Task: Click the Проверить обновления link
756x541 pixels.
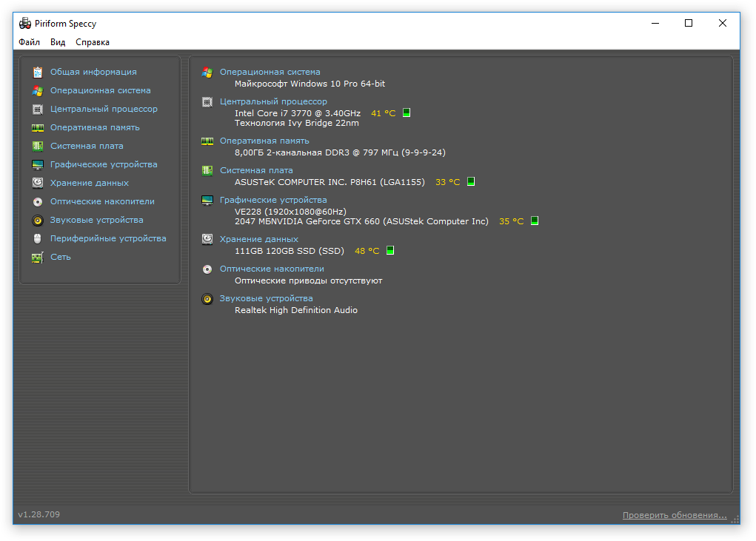Action: click(675, 516)
